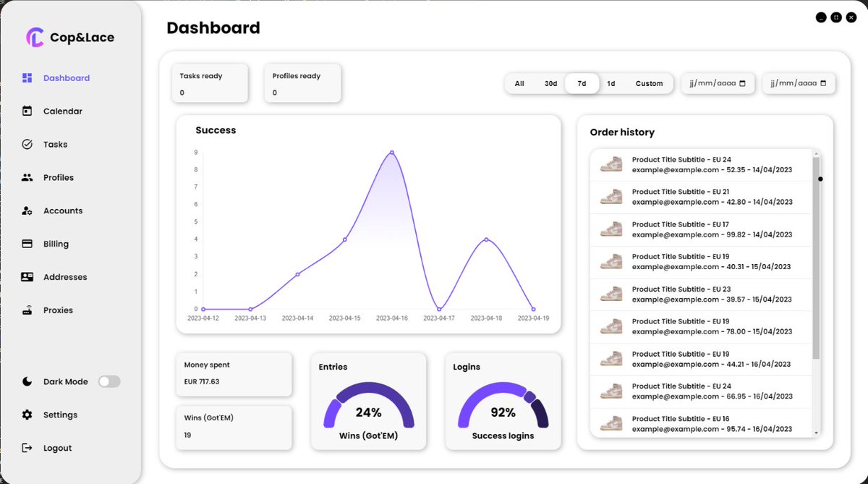Click the Dashboard page heading
This screenshot has height=484, width=868.
click(213, 28)
